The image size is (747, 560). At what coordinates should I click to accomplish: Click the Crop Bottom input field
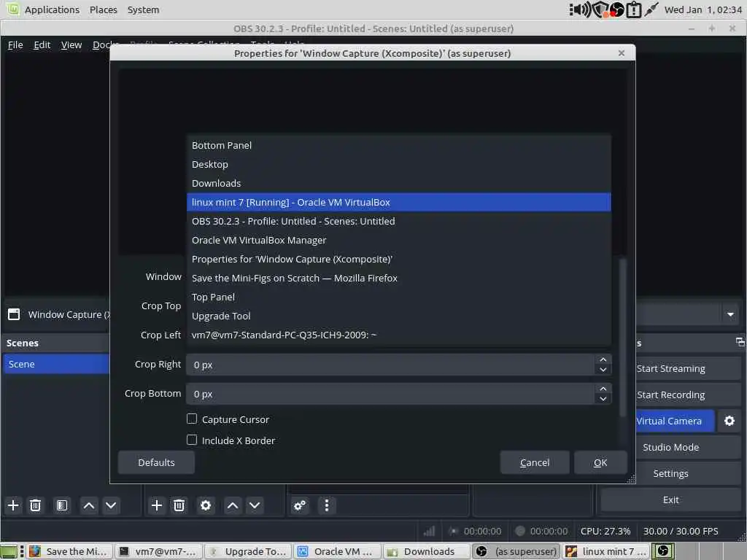391,394
